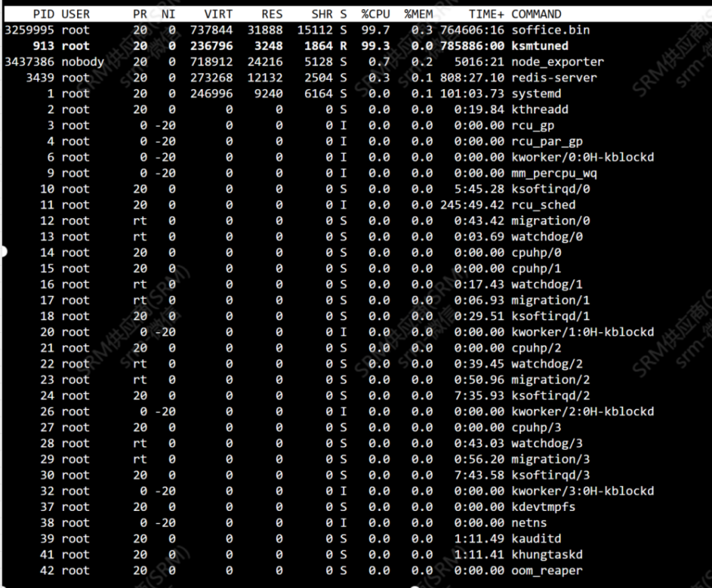Click VIRT value 236796
This screenshot has height=588, width=712.
211,46
